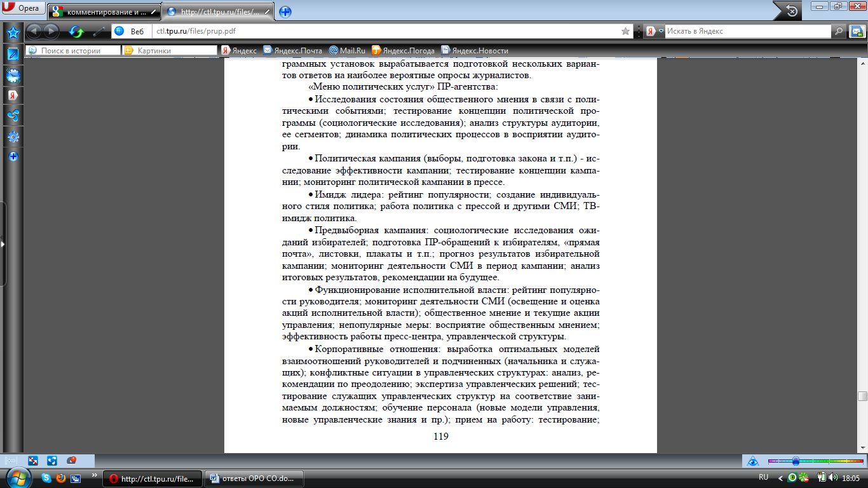This screenshot has height=488, width=868.
Task: Open Yandex panel in sidebar
Action: (x=13, y=95)
